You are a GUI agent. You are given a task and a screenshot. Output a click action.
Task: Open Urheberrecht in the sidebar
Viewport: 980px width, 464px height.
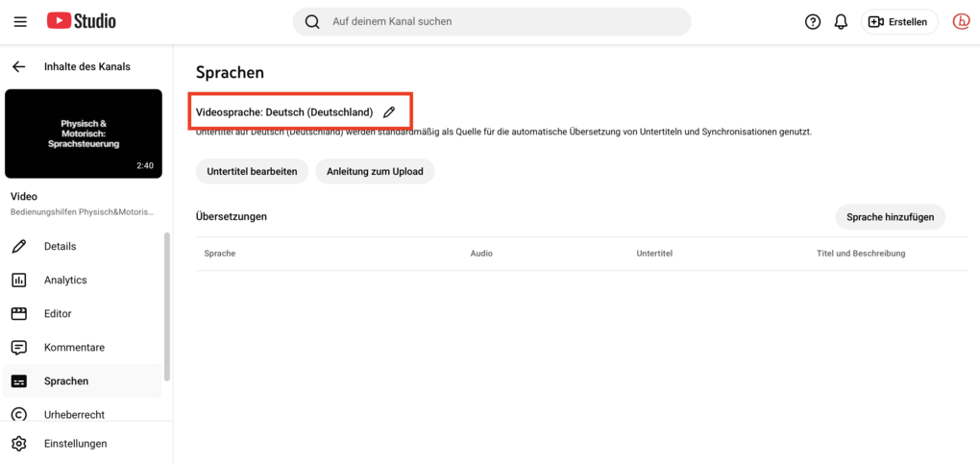point(74,414)
